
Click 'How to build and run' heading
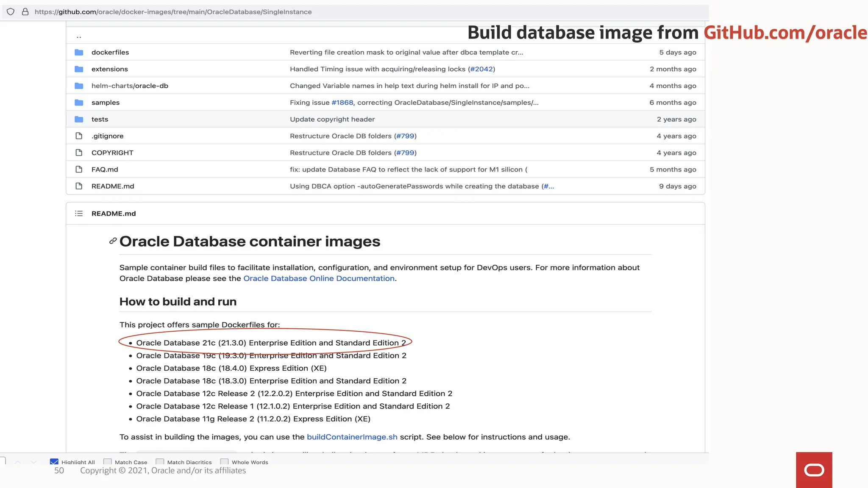coord(178,302)
